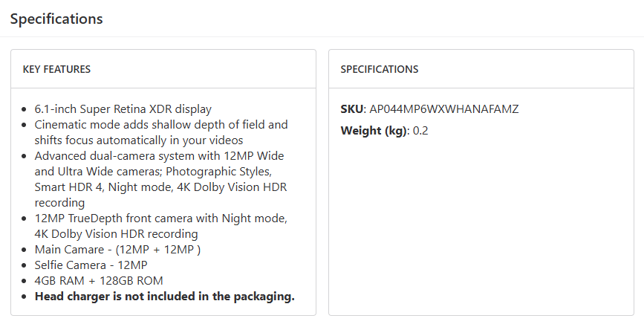Viewport: 644px width, 327px height.
Task: Click the SPECIFICATIONS panel header
Action: 380,69
